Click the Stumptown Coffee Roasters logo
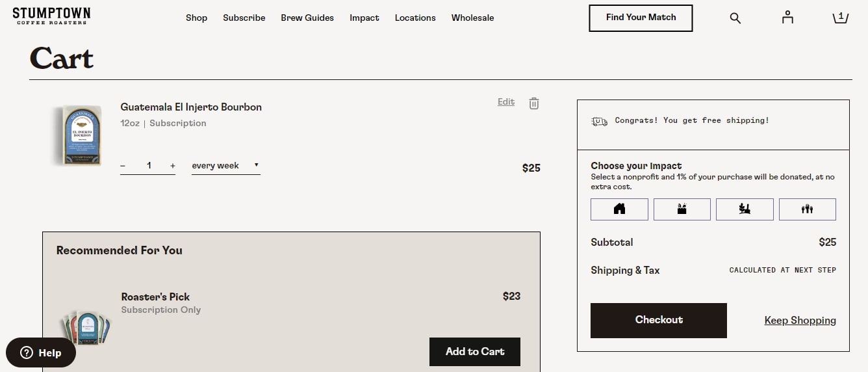 51,16
